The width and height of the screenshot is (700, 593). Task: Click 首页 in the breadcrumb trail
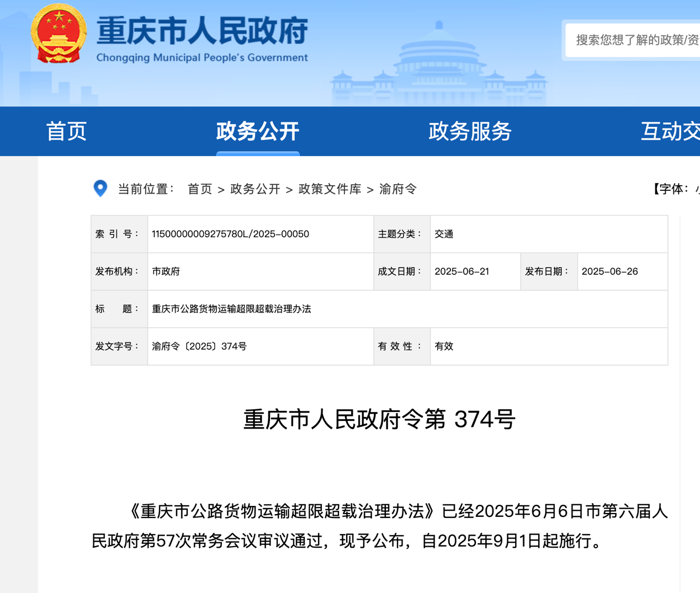click(200, 189)
